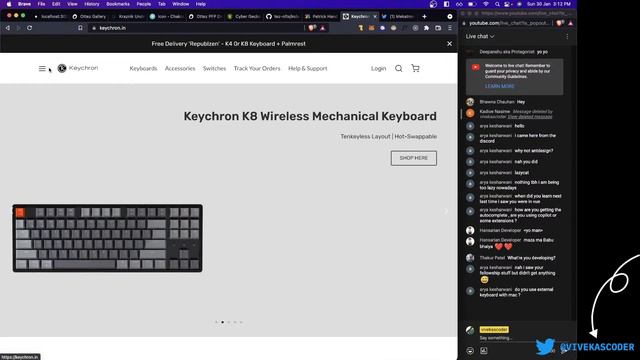Click LEARN MORE in chat notice
The height and width of the screenshot is (360, 640).
pyautogui.click(x=500, y=87)
